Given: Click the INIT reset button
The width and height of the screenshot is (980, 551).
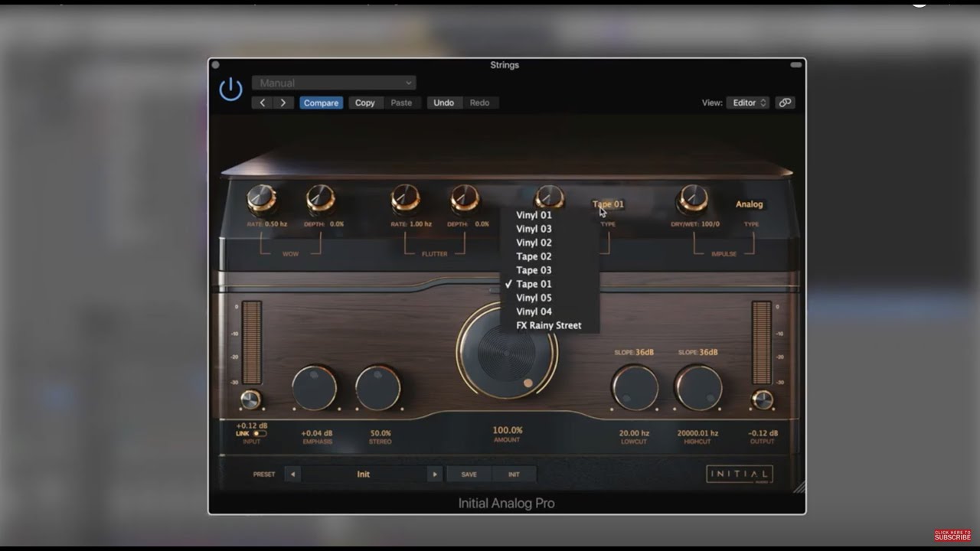Looking at the screenshot, I should [514, 474].
